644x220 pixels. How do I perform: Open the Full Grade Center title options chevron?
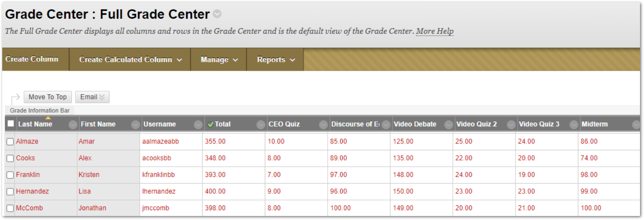tap(217, 14)
